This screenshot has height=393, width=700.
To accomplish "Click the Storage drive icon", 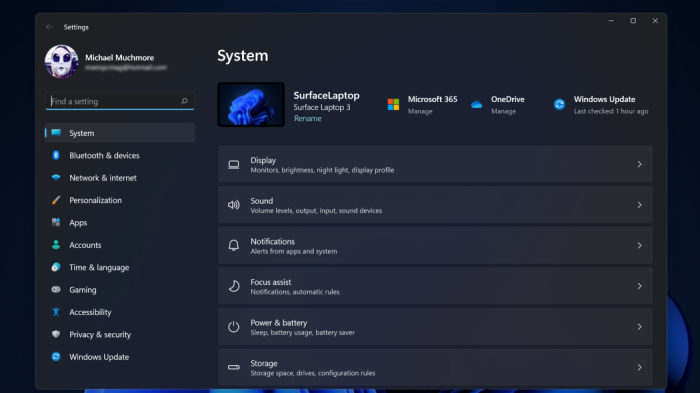I will pyautogui.click(x=233, y=367).
